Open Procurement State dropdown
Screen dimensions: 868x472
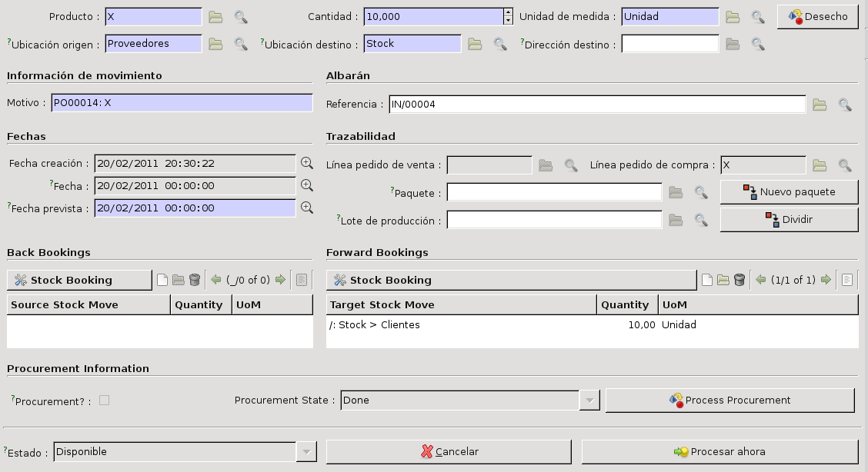tap(589, 401)
